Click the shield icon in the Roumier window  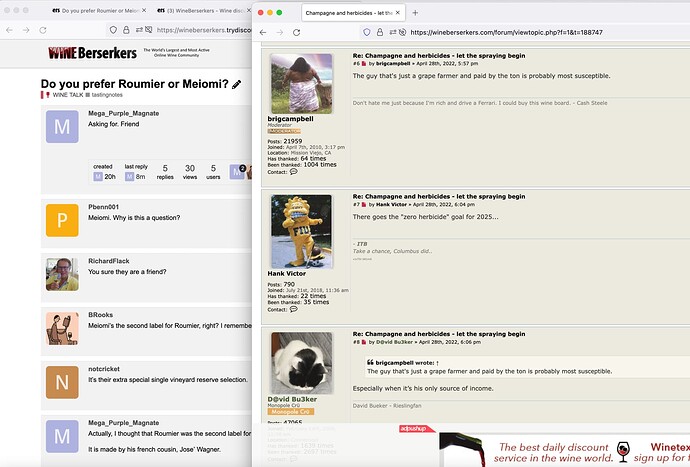pyautogui.click(x=114, y=30)
